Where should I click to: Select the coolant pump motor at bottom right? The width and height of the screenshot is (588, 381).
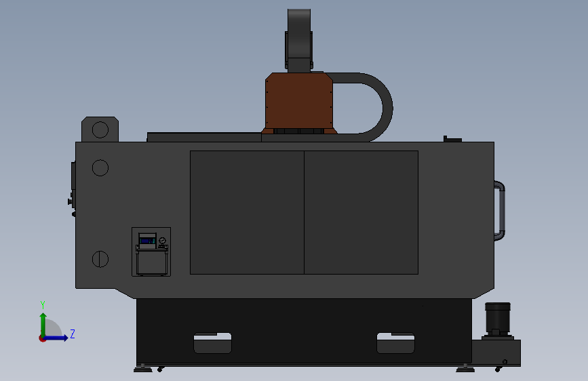(x=498, y=319)
